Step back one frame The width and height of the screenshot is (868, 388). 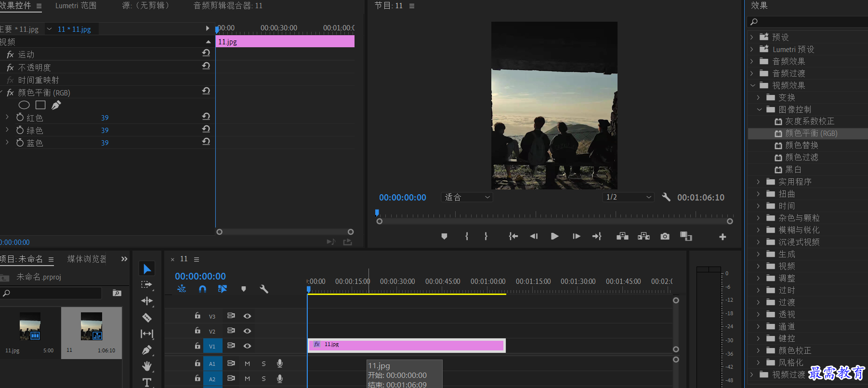pyautogui.click(x=534, y=236)
